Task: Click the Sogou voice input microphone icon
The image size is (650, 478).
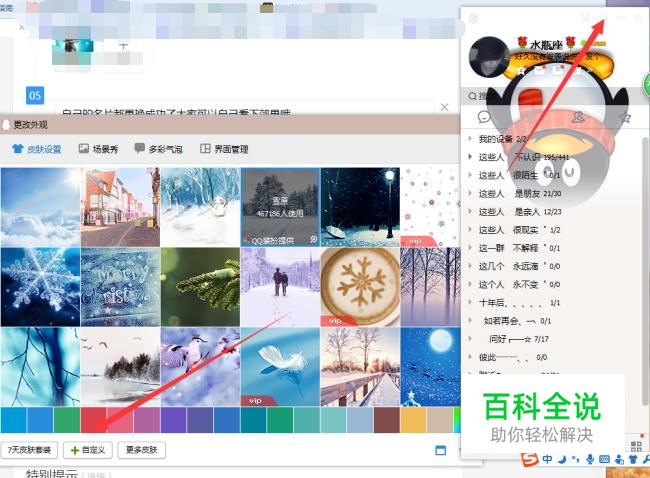Action: 589,459
